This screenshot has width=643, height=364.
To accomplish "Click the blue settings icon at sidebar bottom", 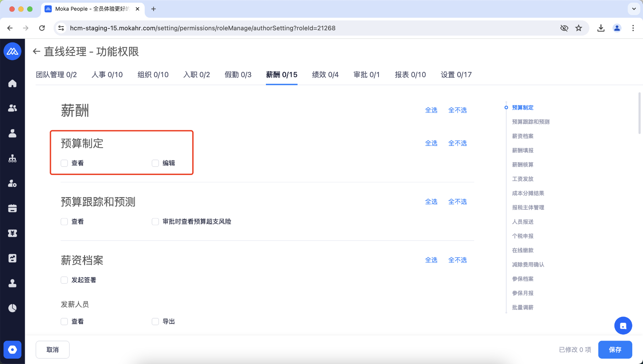I will click(12, 350).
